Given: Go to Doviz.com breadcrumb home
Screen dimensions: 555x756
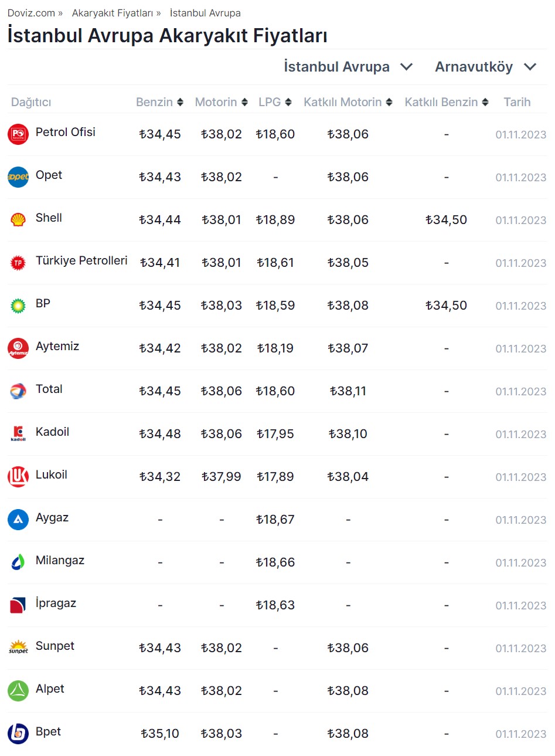Looking at the screenshot, I should point(31,13).
